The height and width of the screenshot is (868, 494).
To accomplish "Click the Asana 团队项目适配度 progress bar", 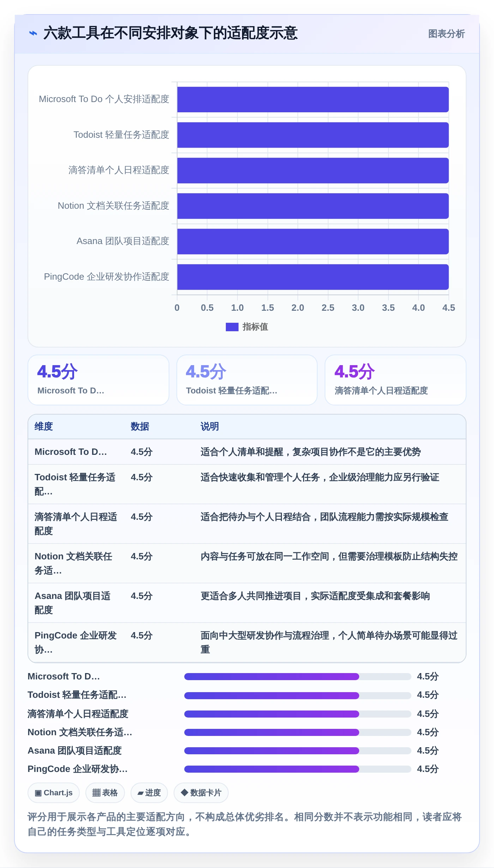I will point(297,751).
